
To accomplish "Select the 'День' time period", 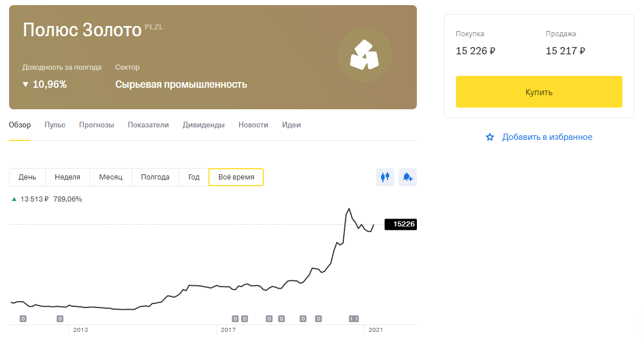I will click(27, 177).
